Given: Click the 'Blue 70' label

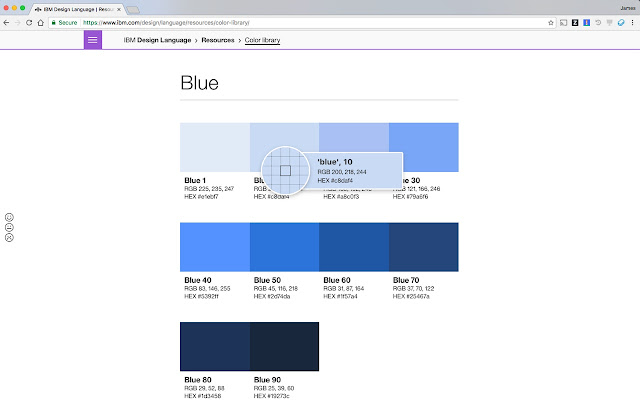Looking at the screenshot, I should tap(406, 280).
